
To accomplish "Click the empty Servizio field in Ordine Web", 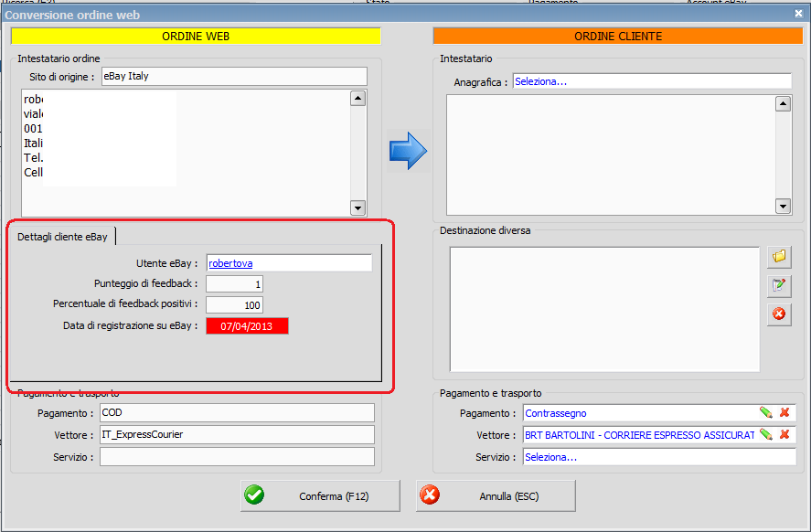I will (x=237, y=456).
